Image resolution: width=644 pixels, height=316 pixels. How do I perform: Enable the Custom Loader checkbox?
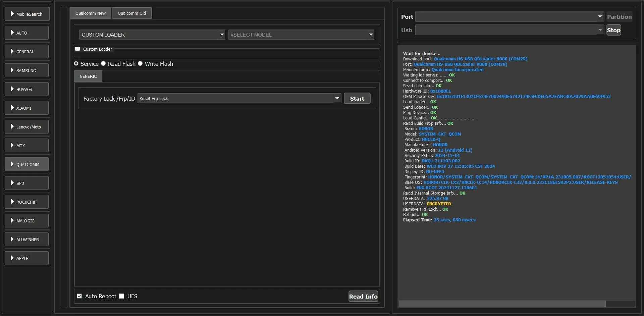pos(77,49)
